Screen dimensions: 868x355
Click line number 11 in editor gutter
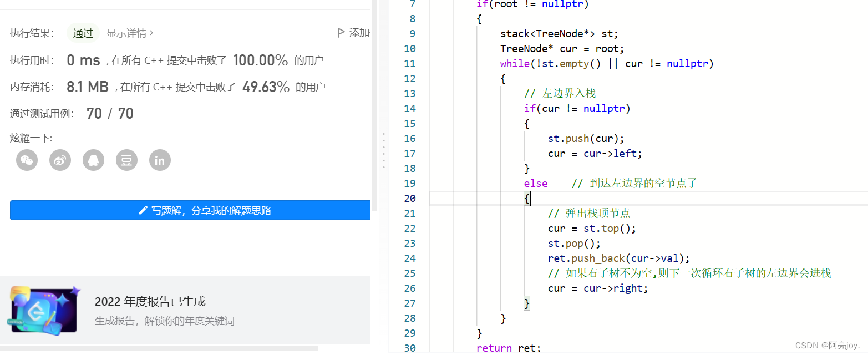(x=410, y=64)
